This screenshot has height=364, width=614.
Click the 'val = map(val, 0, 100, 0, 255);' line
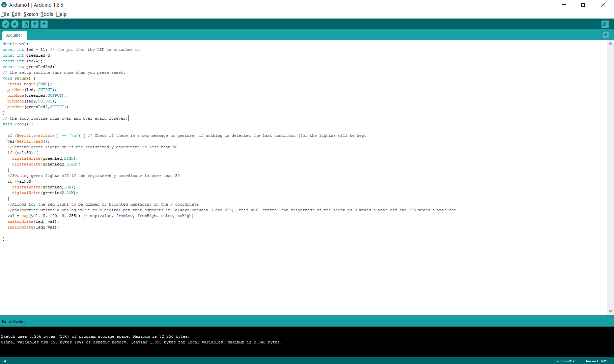(x=101, y=216)
